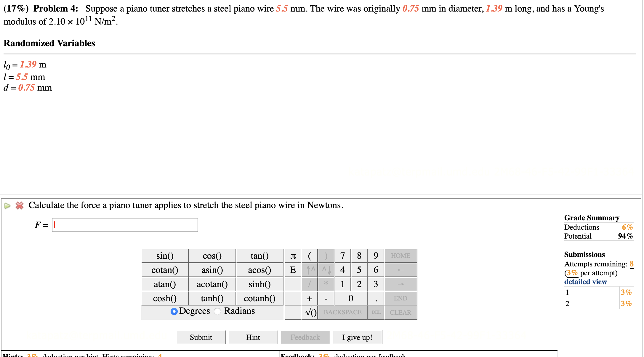Click the tanh() function button

point(212,298)
